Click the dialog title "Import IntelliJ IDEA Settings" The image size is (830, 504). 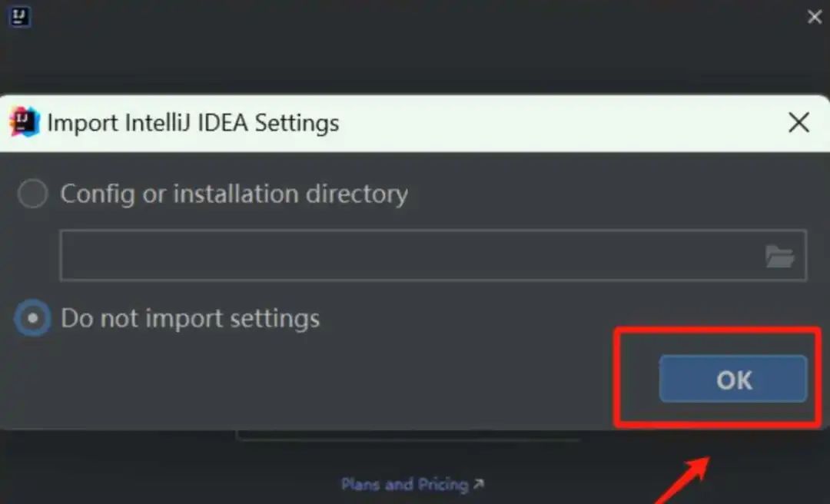(x=193, y=123)
